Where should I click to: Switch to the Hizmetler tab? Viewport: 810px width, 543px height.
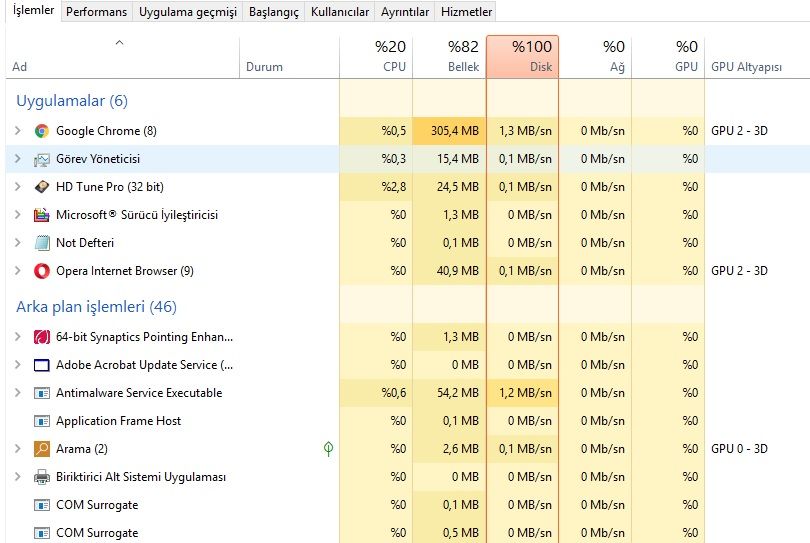(466, 11)
